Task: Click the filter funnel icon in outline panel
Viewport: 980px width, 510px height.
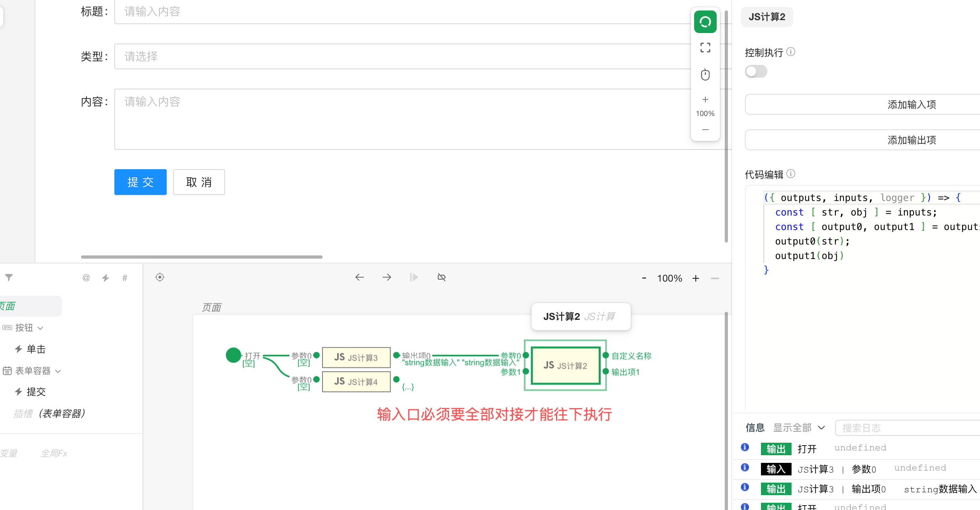Action: [9, 277]
